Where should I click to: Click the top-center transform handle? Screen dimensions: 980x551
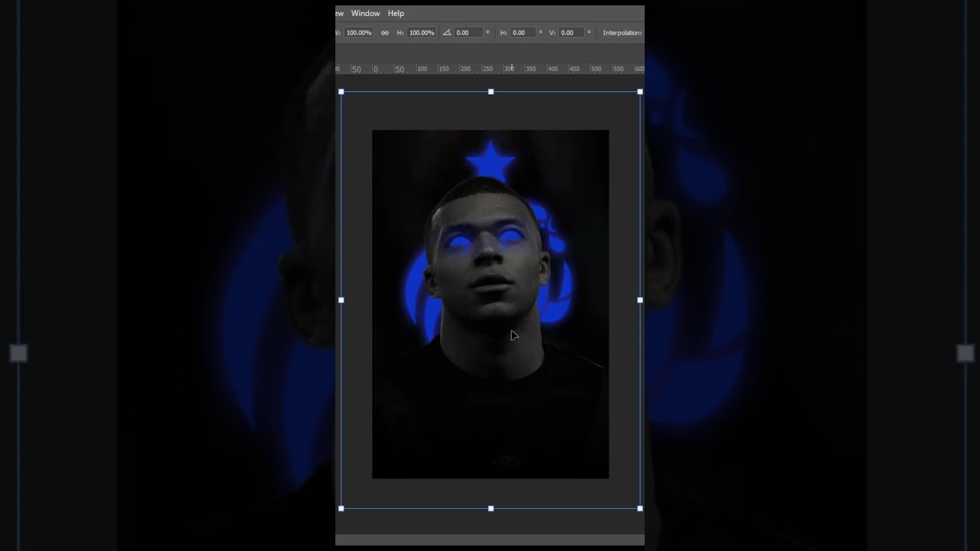click(x=491, y=92)
